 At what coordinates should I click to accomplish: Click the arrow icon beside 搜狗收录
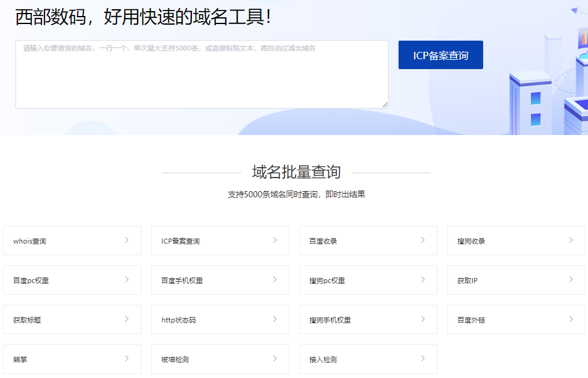[x=571, y=240]
